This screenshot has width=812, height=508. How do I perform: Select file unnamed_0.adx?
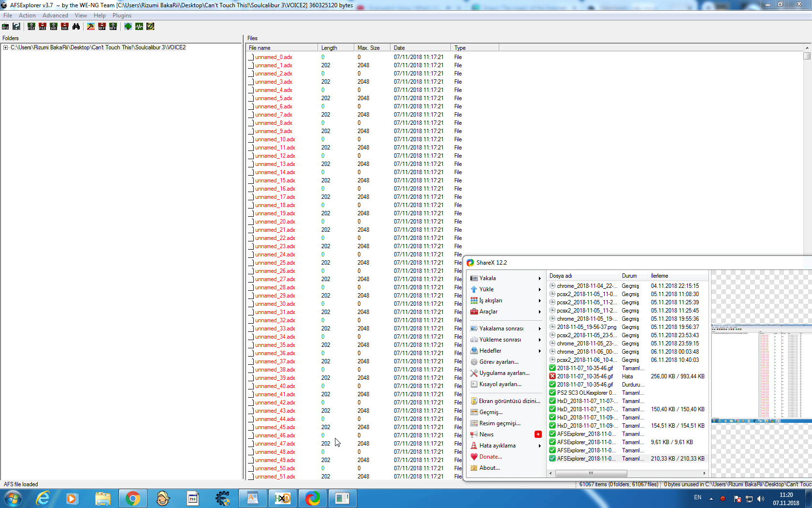(274, 57)
